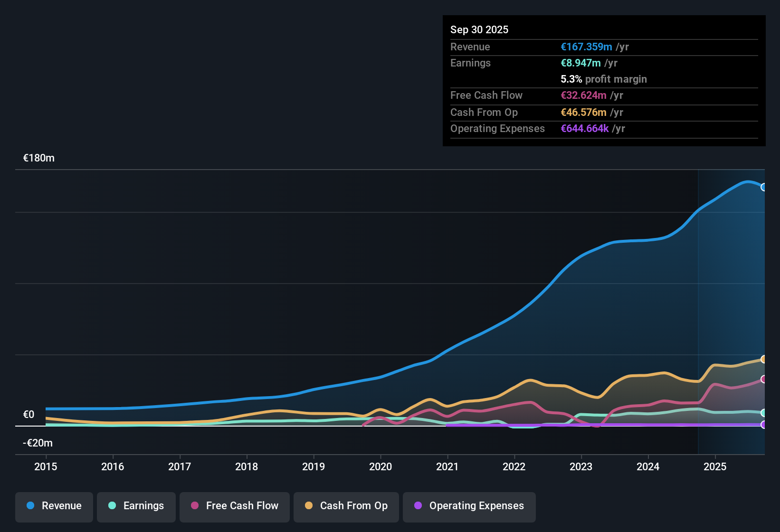Click the orange Cash From Op legend dot
780x532 pixels.
point(308,506)
